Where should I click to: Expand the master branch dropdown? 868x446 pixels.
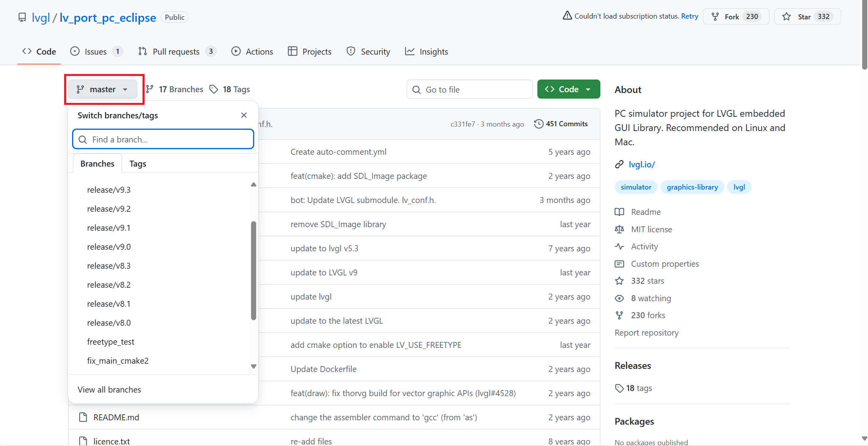coord(103,89)
